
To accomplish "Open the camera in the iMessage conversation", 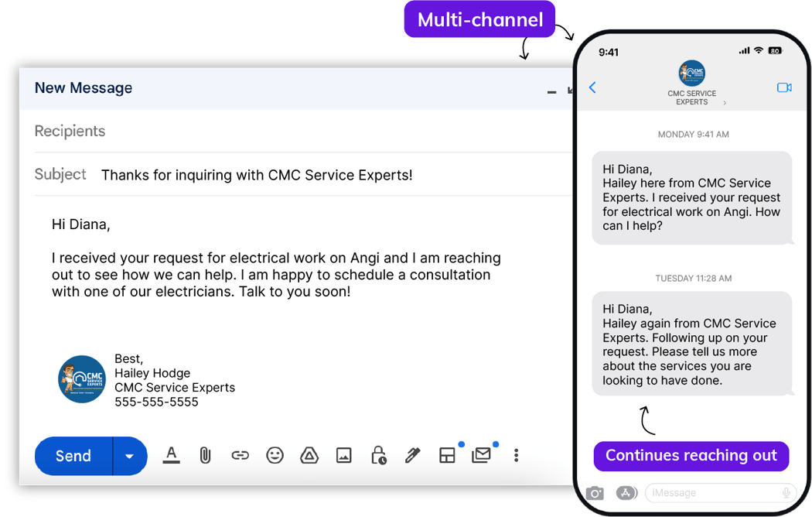I will (x=595, y=492).
